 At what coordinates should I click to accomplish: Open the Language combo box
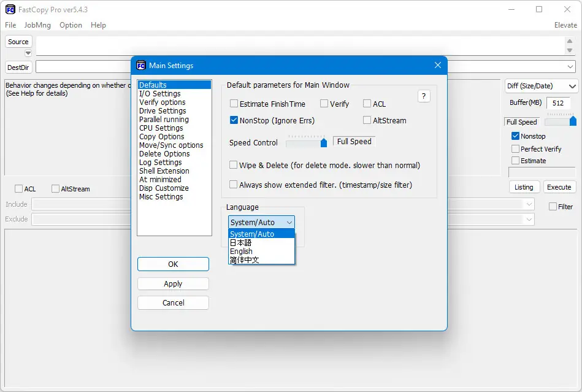click(x=261, y=222)
